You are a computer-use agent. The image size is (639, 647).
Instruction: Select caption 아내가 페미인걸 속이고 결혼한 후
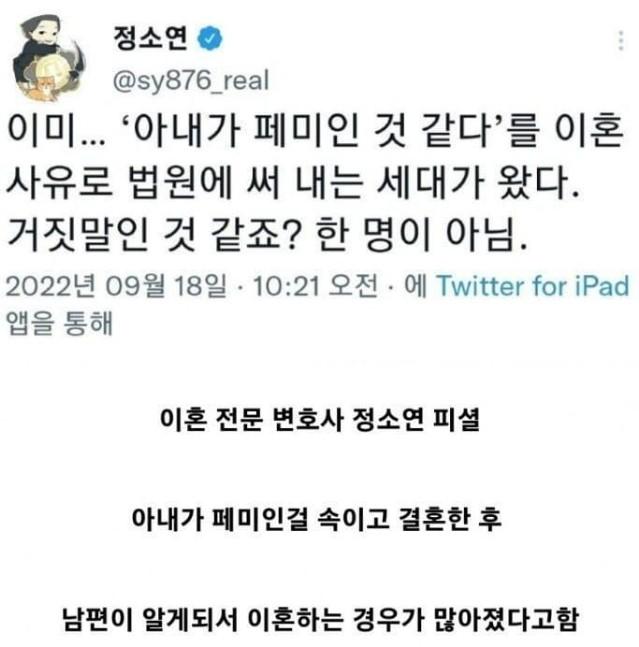click(316, 518)
